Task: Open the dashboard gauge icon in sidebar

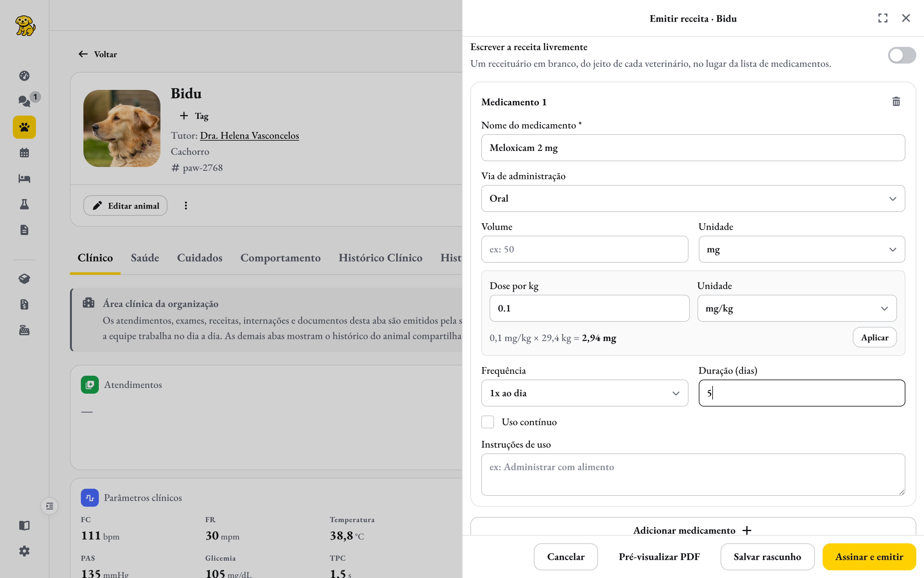Action: click(24, 76)
